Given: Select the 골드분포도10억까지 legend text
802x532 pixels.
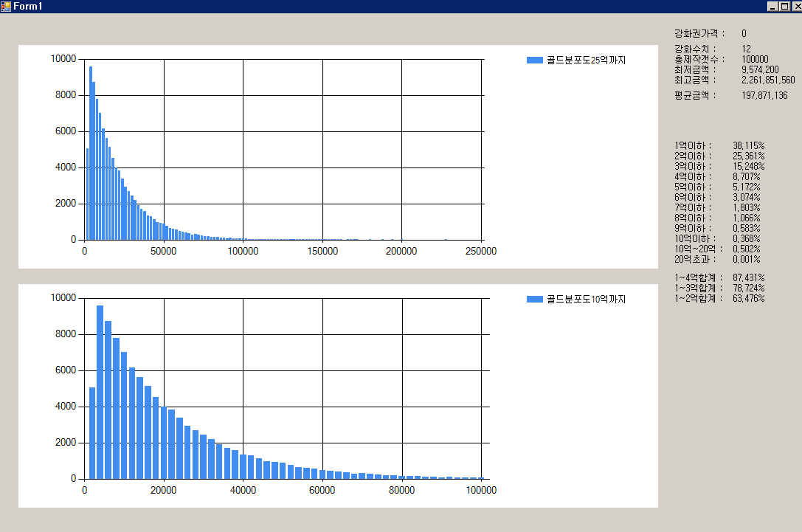Looking at the screenshot, I should click(x=586, y=299).
